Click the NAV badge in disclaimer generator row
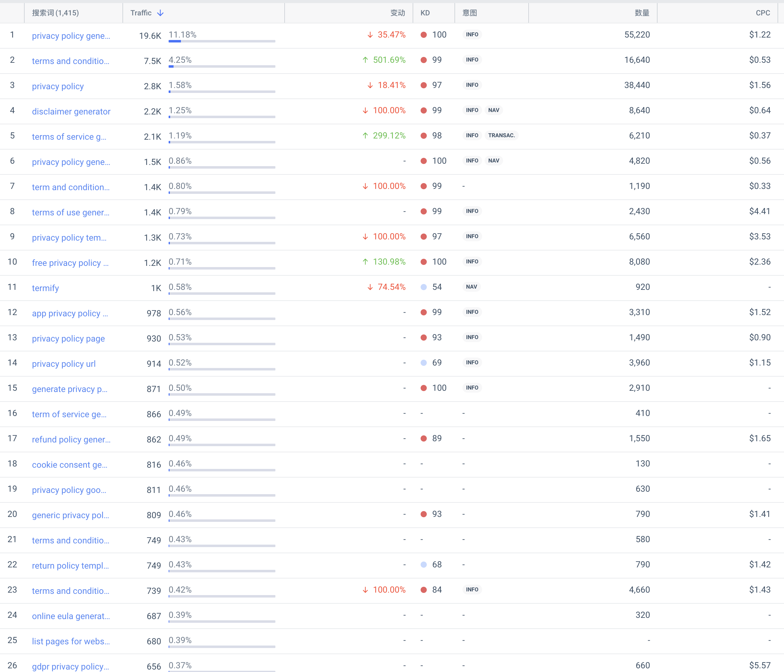The width and height of the screenshot is (784, 672). click(494, 110)
